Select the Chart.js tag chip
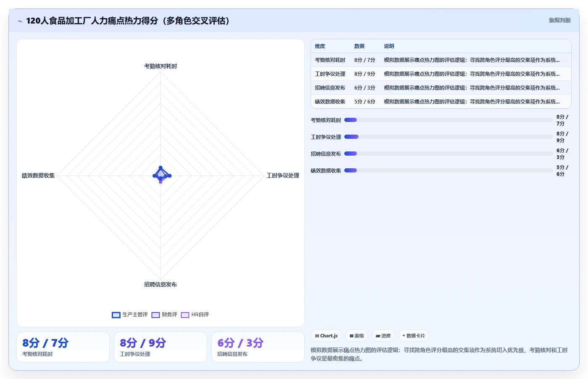Image resolution: width=588 pixels, height=379 pixels. (x=326, y=336)
